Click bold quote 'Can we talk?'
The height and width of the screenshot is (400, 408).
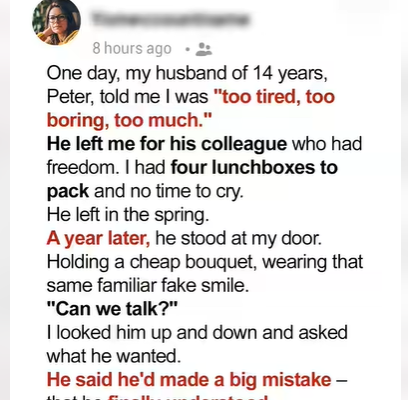point(112,309)
